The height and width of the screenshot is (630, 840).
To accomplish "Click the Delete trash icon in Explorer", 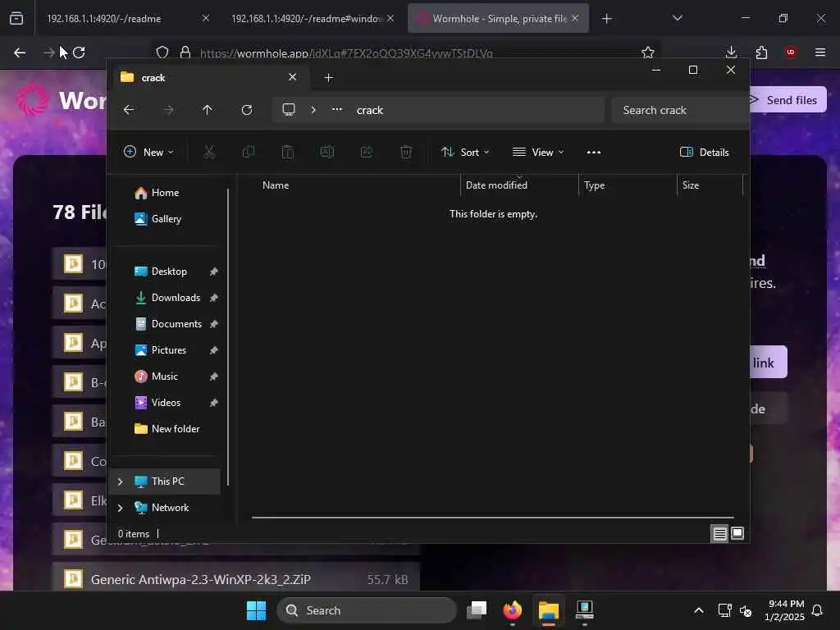I will [x=406, y=152].
